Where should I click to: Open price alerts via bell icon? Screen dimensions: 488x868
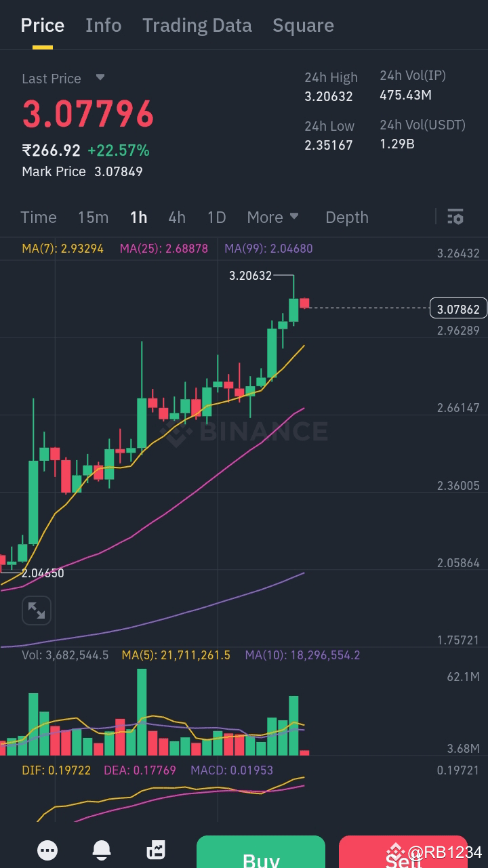101,850
